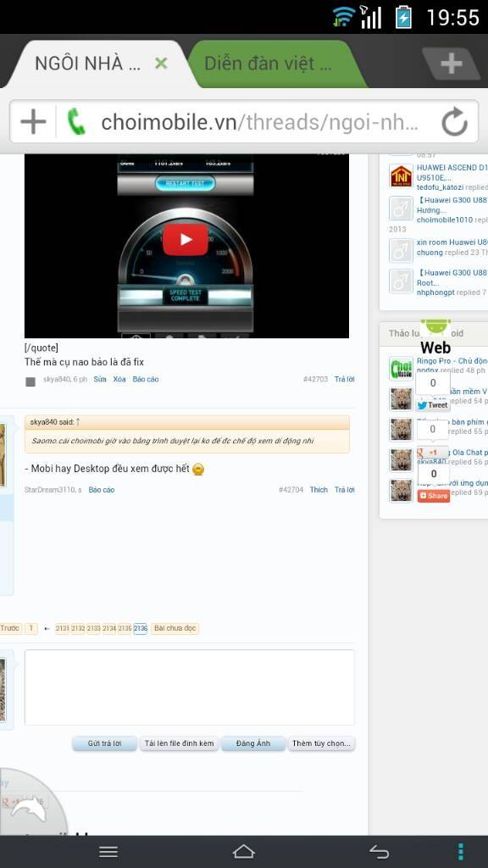Click the Tweet share button

coord(433,405)
